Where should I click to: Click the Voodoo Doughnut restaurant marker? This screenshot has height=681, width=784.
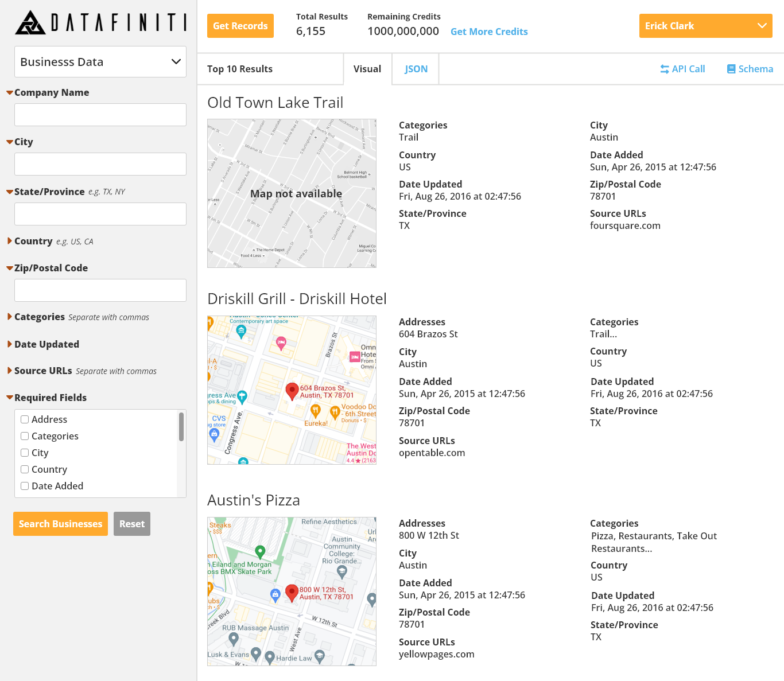[335, 412]
